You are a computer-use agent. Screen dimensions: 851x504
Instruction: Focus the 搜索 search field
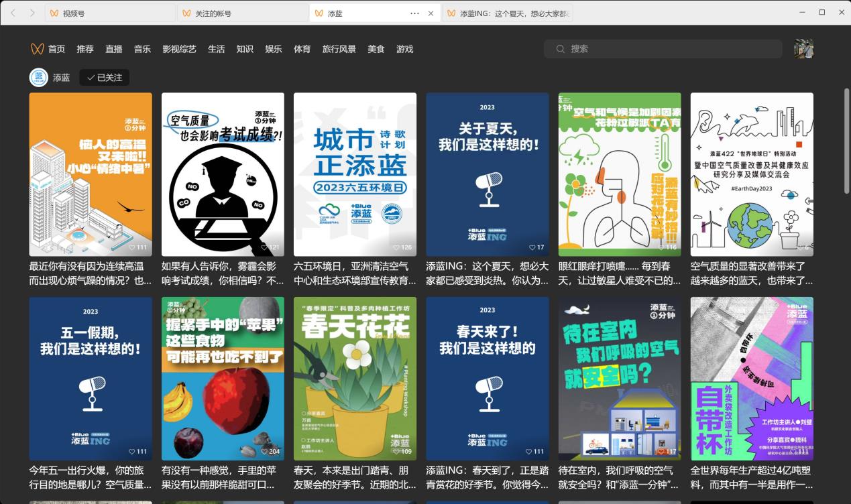[663, 49]
